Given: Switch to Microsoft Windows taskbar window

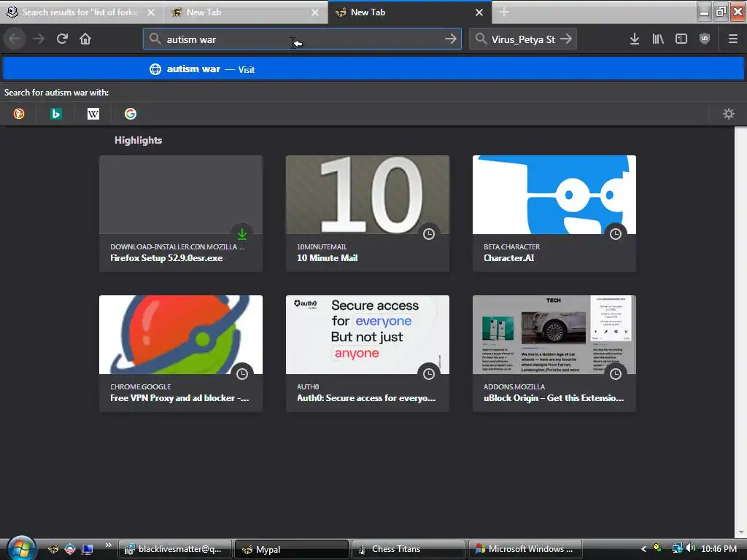Looking at the screenshot, I should (525, 549).
